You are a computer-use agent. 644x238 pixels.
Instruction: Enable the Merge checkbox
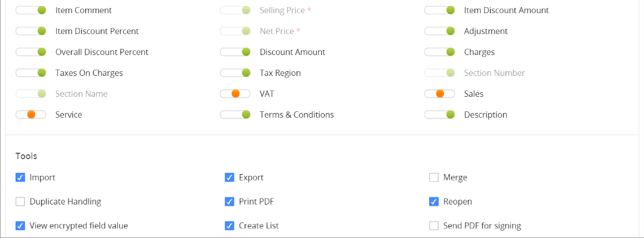[434, 178]
